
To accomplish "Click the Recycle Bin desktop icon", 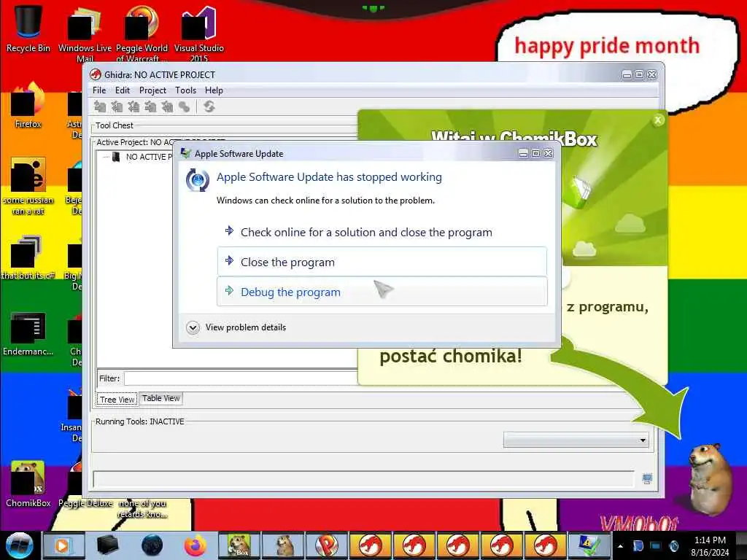I will click(28, 28).
